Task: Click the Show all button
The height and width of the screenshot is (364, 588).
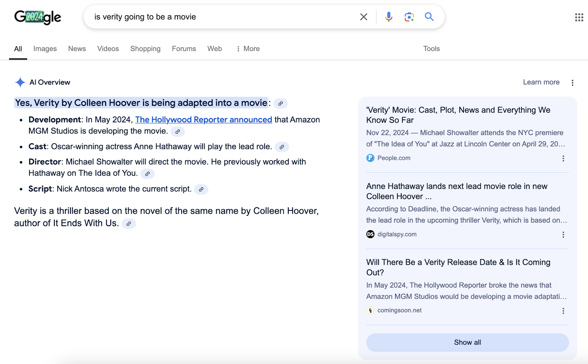Action: 467,342
